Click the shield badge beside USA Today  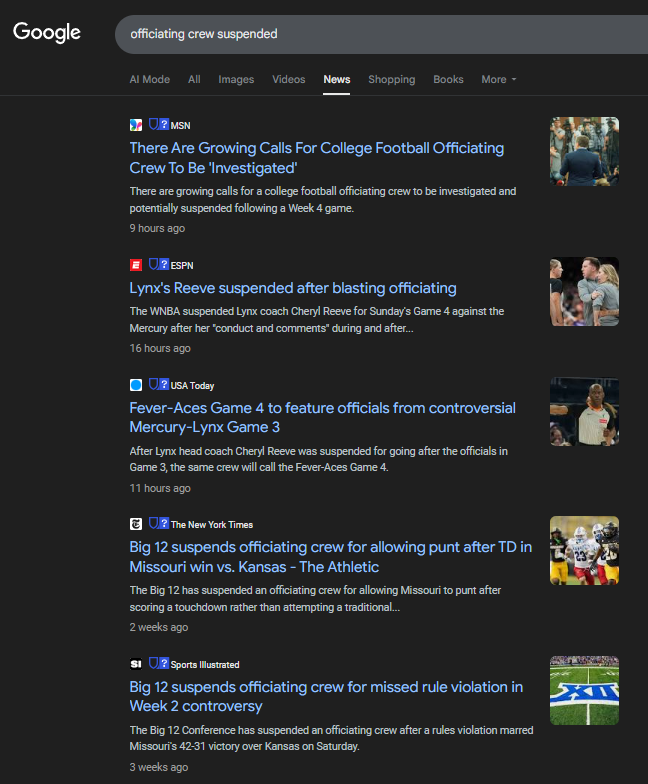[154, 385]
